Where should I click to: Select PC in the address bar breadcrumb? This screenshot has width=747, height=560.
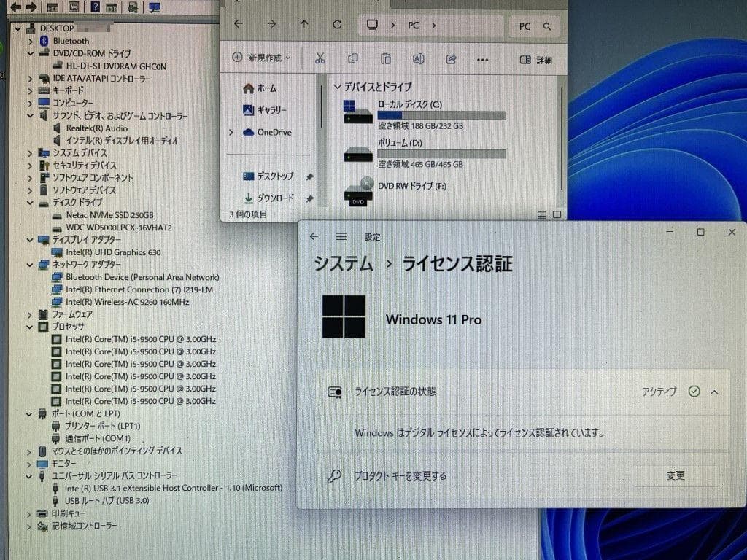(413, 25)
